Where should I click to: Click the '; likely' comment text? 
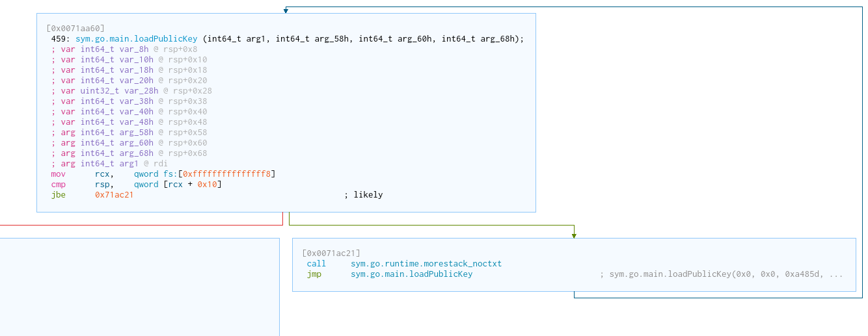click(363, 195)
